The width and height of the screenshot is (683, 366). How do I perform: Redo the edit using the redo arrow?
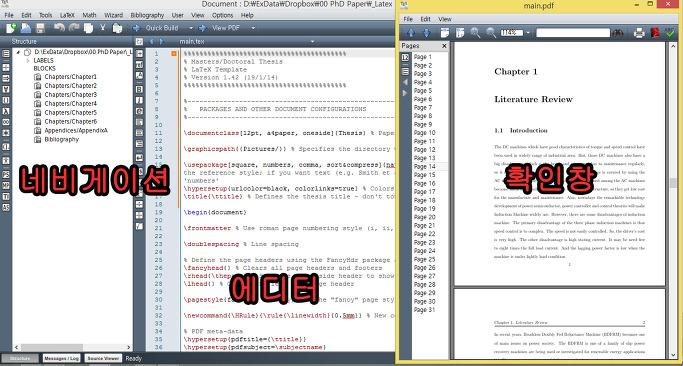coord(74,28)
